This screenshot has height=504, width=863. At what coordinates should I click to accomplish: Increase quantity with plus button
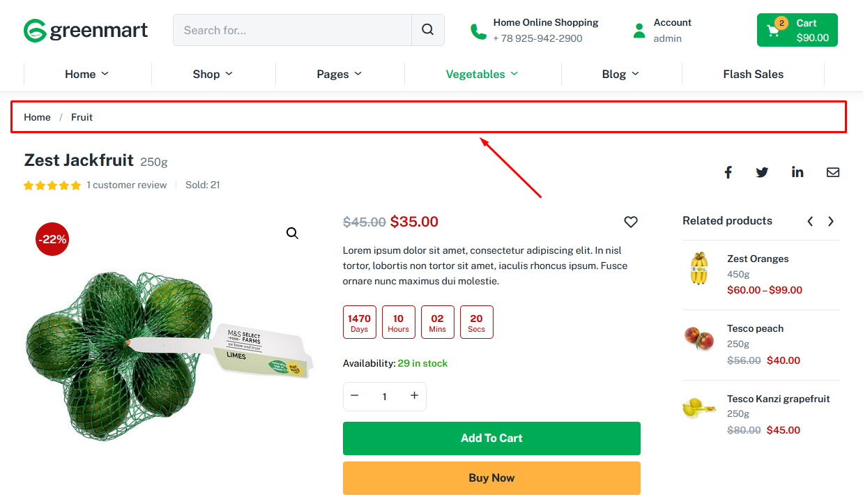tap(414, 396)
